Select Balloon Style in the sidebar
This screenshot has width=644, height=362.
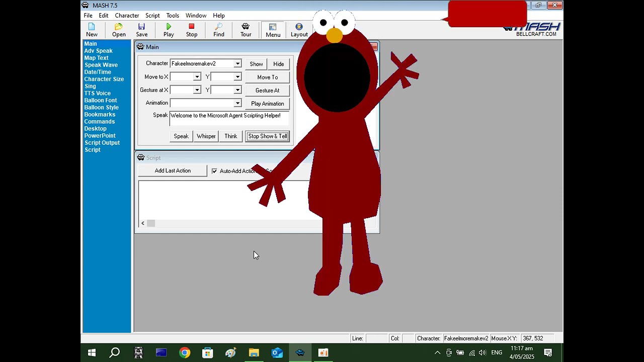coord(102,107)
